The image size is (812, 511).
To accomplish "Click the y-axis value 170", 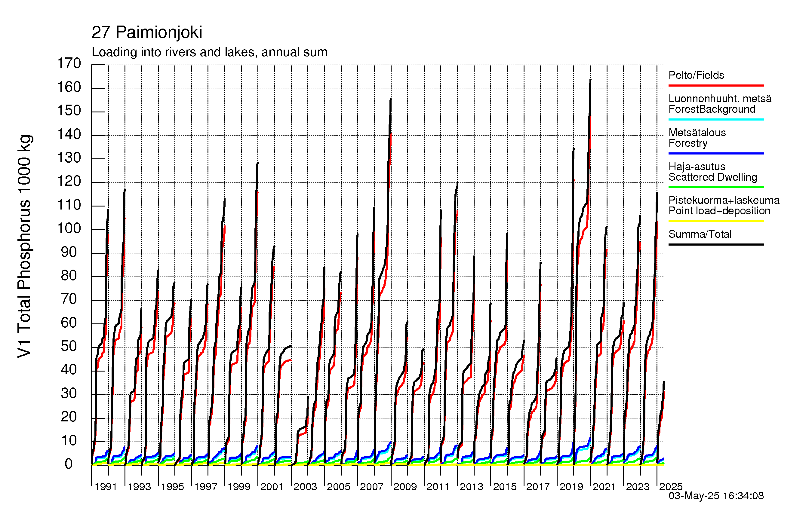I will [69, 63].
